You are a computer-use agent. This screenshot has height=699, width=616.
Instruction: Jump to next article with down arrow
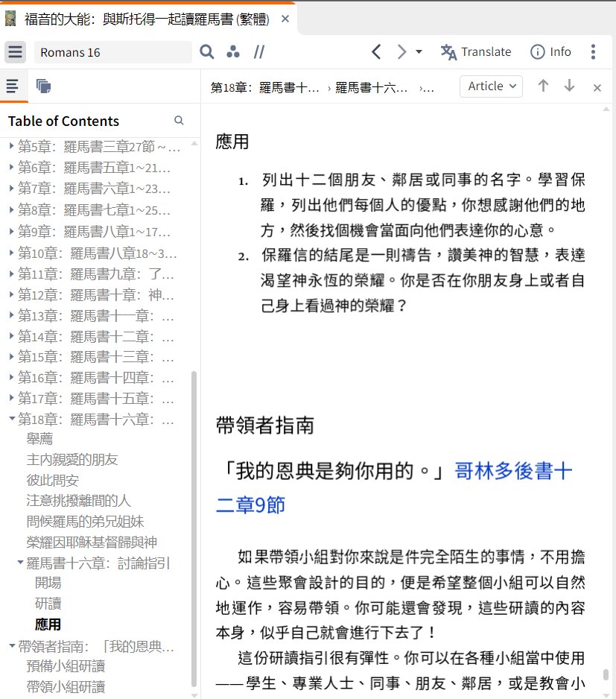point(569,86)
